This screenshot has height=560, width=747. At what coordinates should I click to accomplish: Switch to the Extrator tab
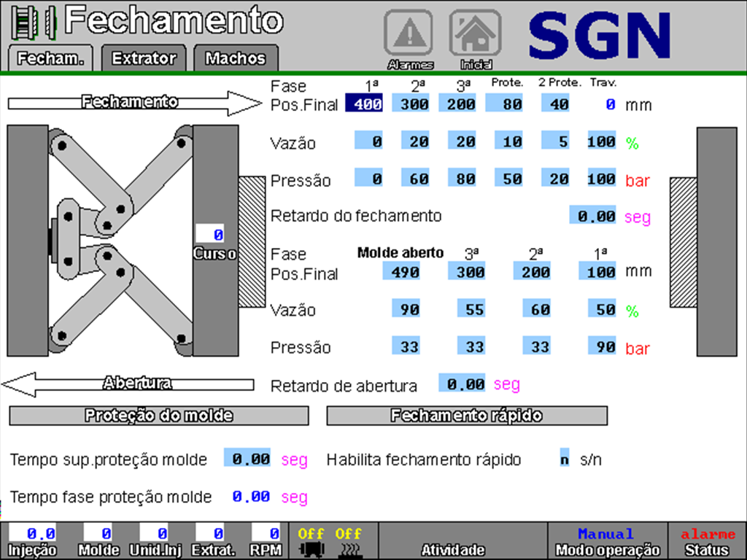(144, 58)
